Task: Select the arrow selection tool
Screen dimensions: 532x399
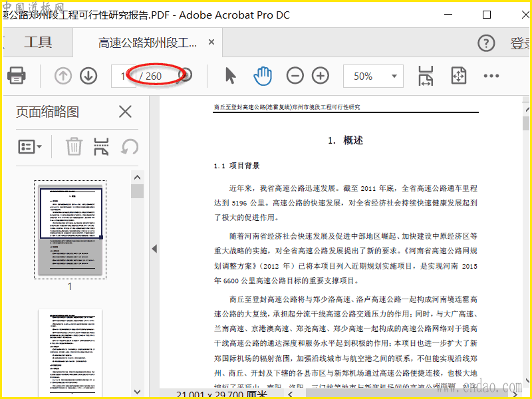Action: coord(230,75)
